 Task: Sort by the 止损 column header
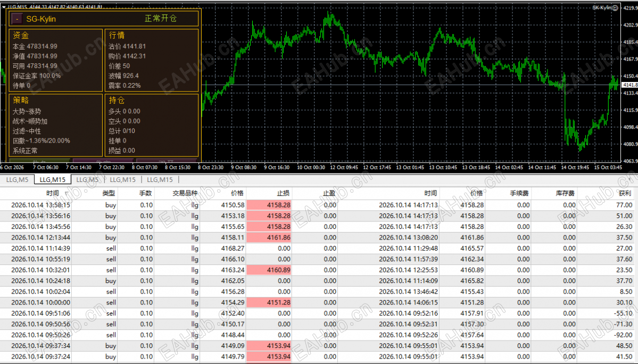point(283,193)
